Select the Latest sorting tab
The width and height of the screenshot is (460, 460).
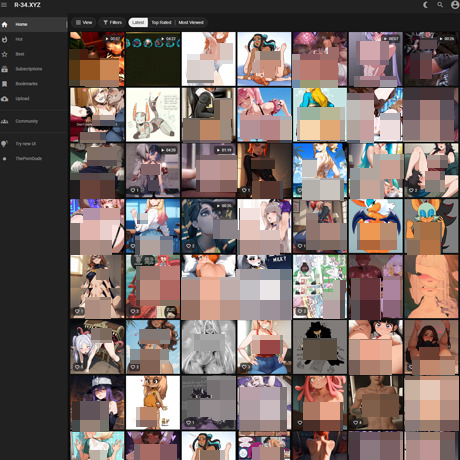(138, 23)
